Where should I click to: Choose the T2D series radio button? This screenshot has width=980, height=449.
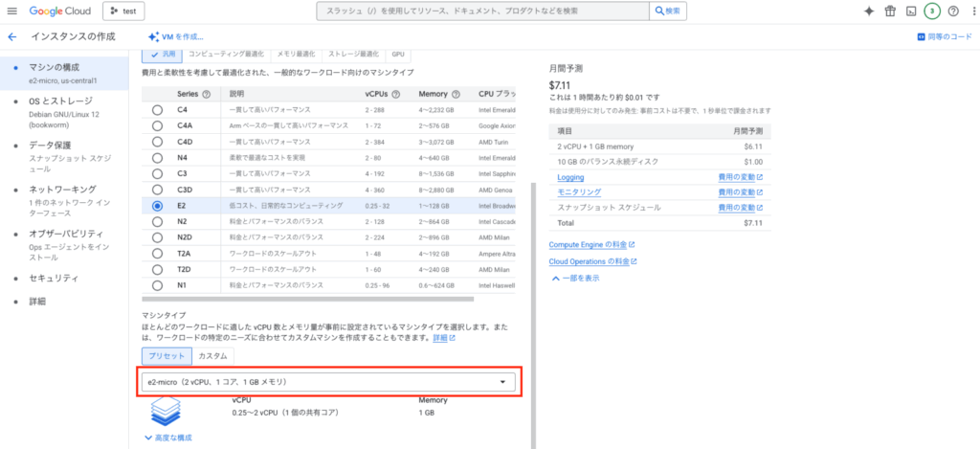(x=157, y=269)
